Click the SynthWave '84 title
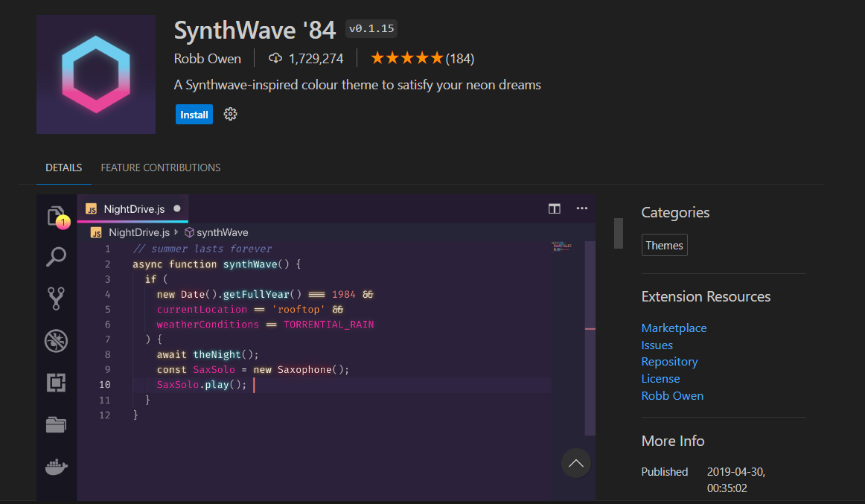This screenshot has width=865, height=504. click(255, 30)
